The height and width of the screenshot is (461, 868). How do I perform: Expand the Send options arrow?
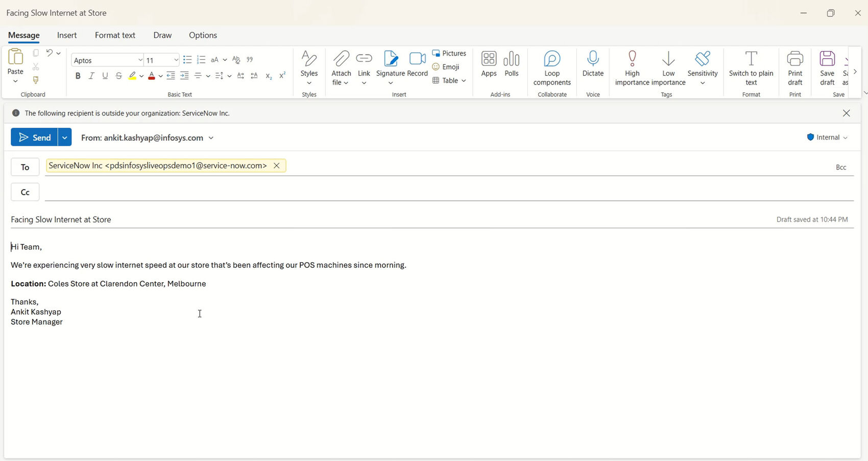tap(65, 137)
